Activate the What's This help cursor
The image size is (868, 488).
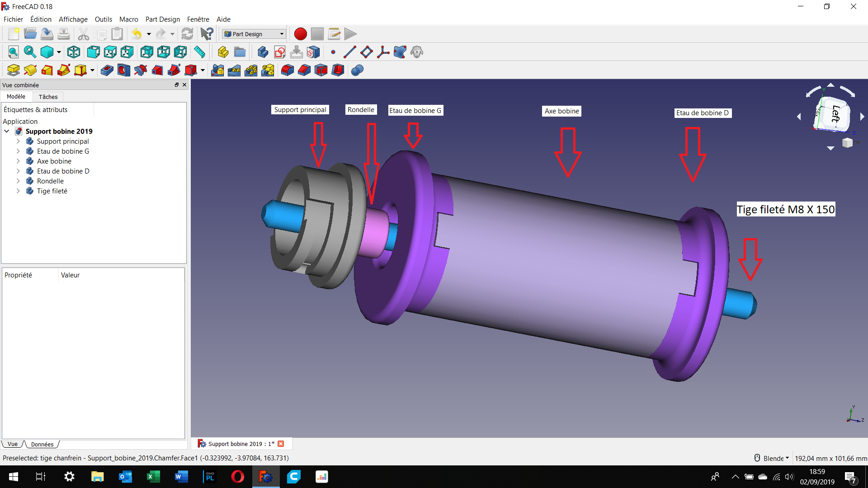point(207,34)
